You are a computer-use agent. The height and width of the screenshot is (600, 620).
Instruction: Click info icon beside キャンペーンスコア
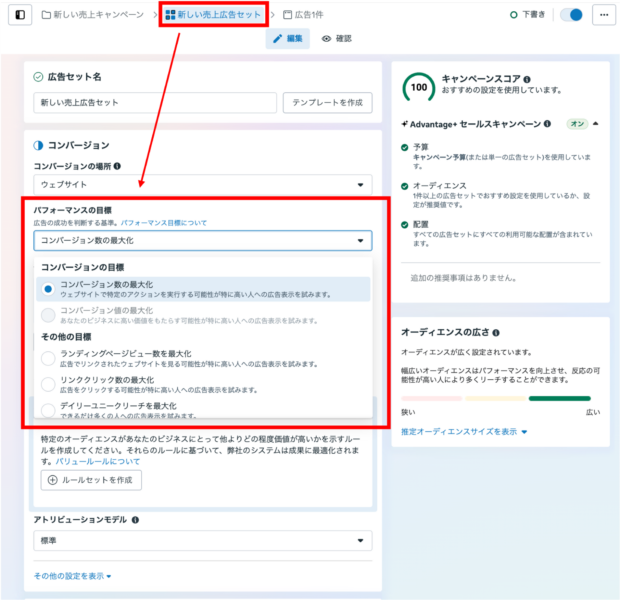coord(527,79)
